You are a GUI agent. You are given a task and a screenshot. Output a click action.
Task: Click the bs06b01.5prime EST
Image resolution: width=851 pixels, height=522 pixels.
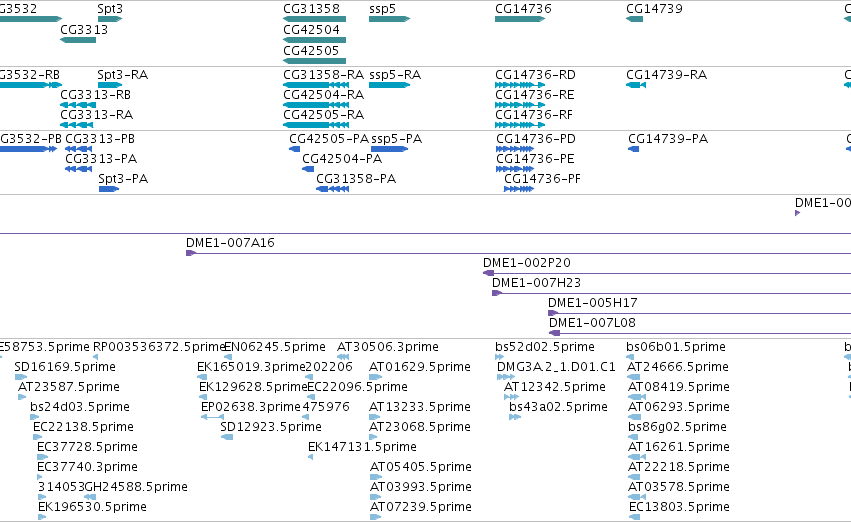coord(630,357)
